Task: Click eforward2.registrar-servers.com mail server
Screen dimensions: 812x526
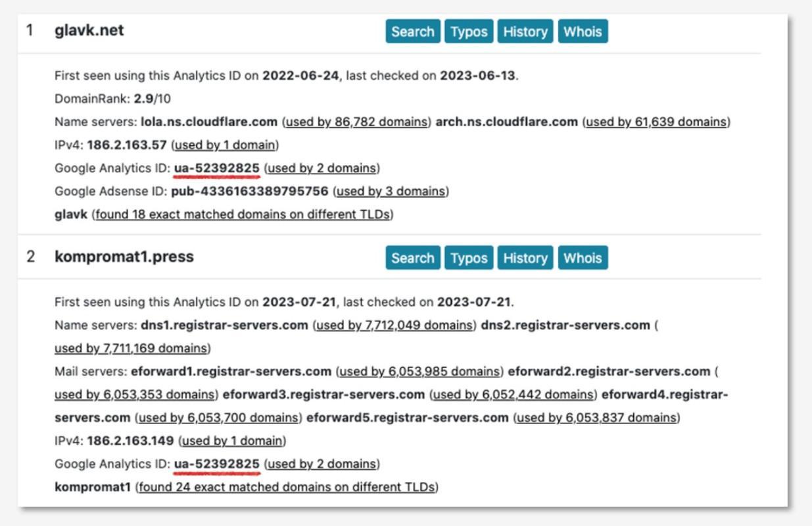Action: [609, 371]
